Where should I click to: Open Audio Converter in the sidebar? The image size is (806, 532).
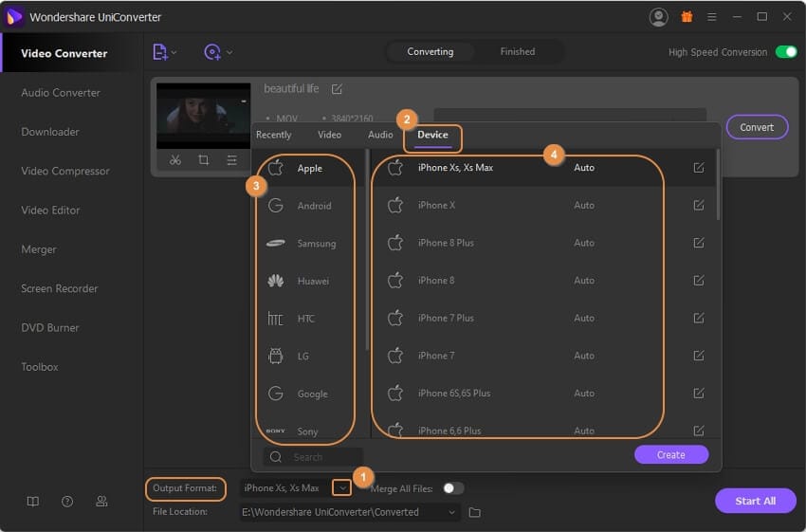point(61,93)
